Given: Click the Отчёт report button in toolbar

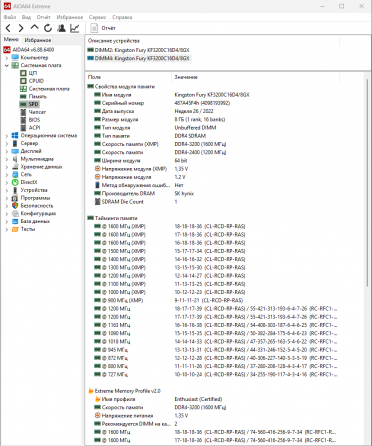Looking at the screenshot, I should point(103,28).
